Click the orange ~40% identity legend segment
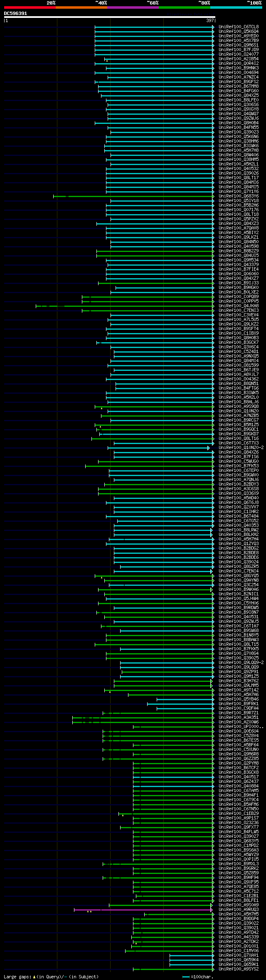266x980 pixels. pos(81,7)
